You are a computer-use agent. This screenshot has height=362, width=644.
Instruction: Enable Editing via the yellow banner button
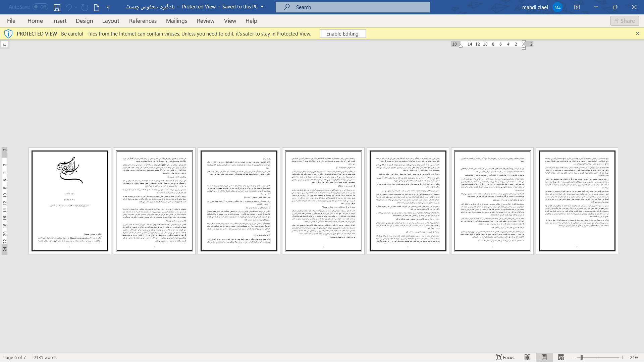pyautogui.click(x=343, y=34)
